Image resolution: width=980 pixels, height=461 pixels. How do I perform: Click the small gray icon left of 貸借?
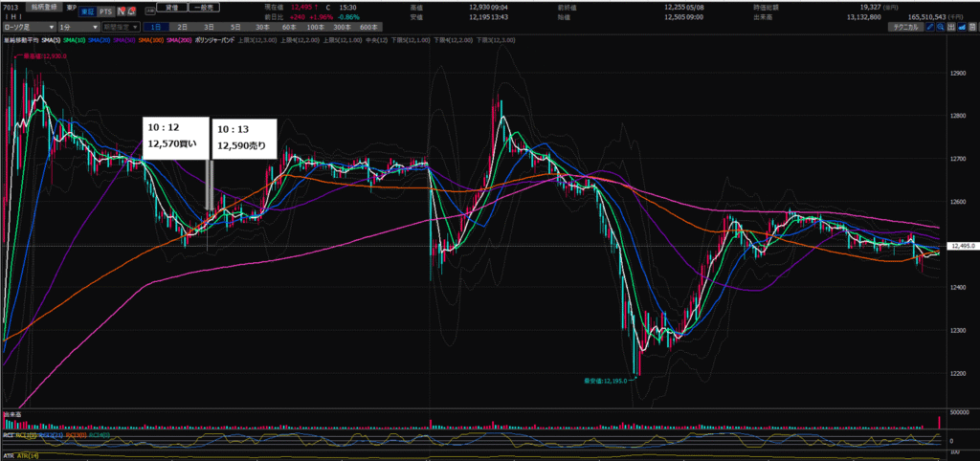click(150, 11)
